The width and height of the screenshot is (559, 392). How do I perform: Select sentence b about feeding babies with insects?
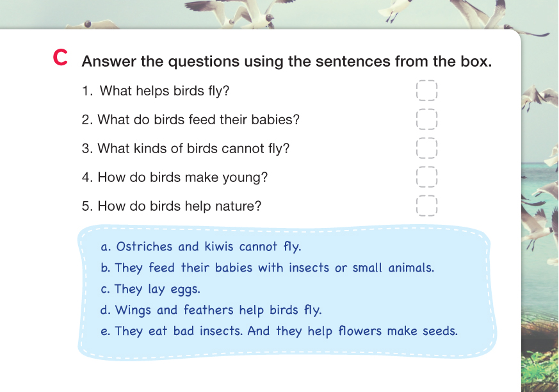(268, 268)
